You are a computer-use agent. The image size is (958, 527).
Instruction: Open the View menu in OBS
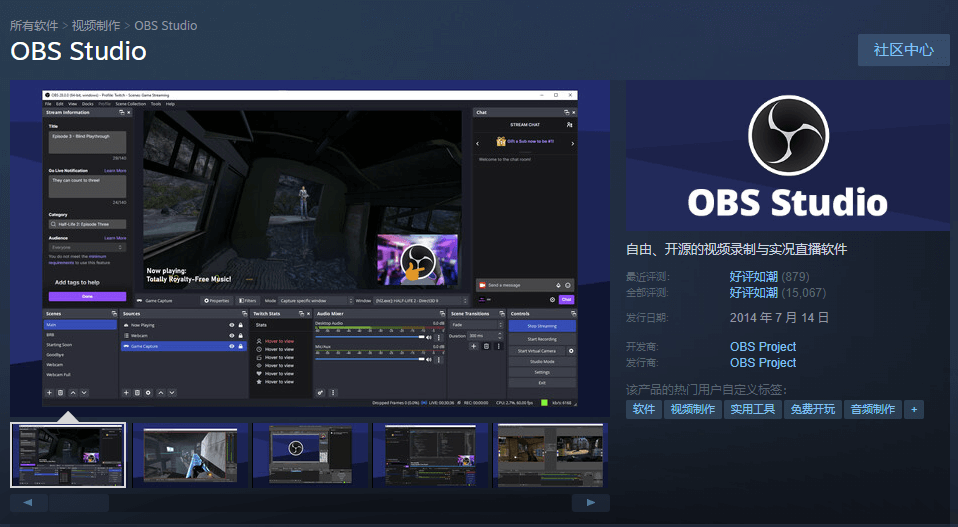click(x=73, y=104)
